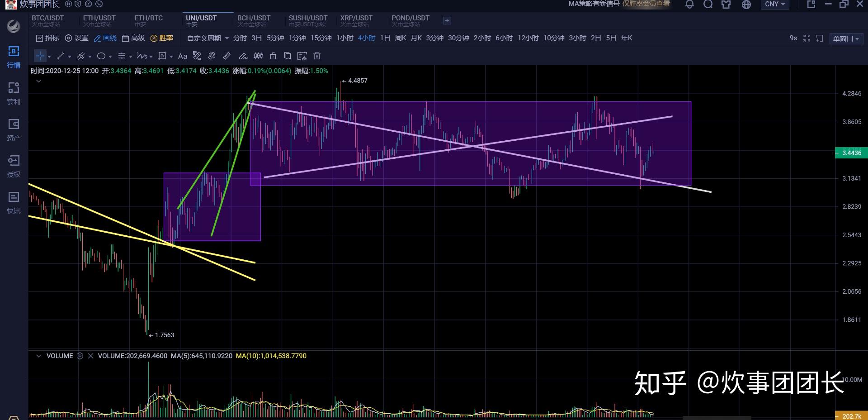Select the ruler measurement tool
868x420 pixels.
[227, 56]
